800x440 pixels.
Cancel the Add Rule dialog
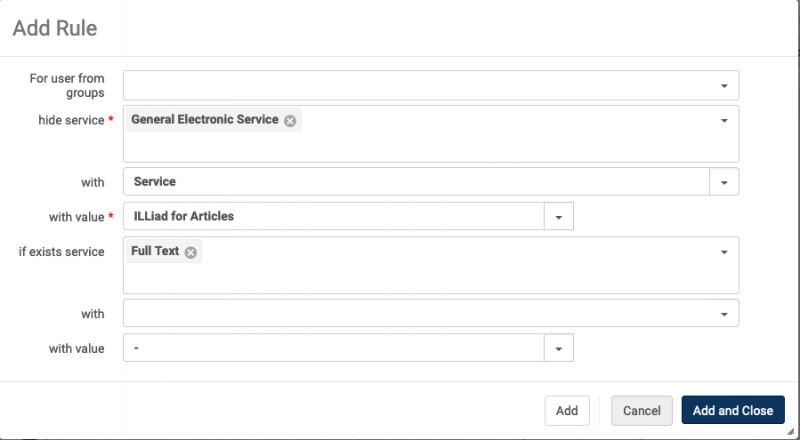coord(642,410)
